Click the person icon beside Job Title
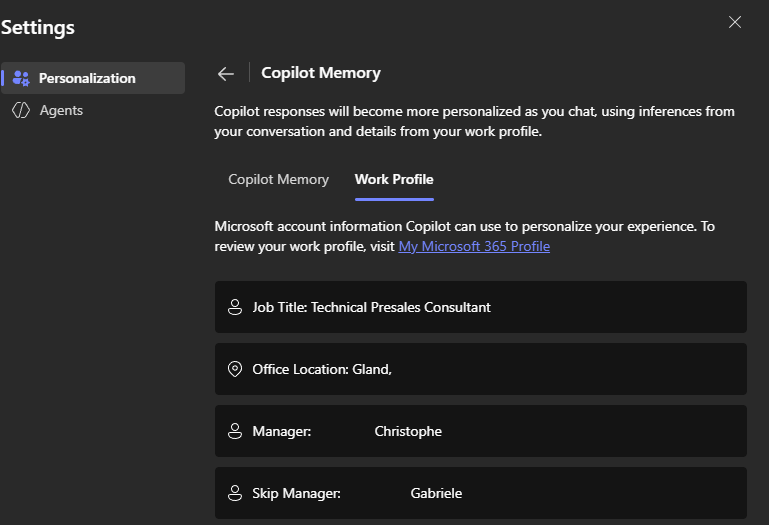Viewport: 769px width, 525px height. point(235,307)
